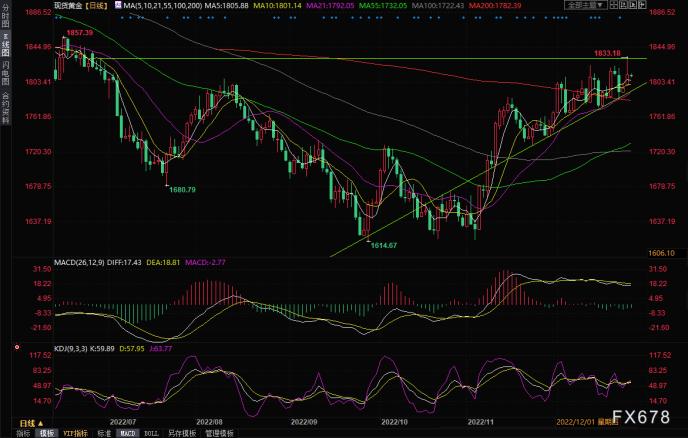Click the MACD(26,12,9) indicator title
688x438 pixels.
click(x=79, y=262)
